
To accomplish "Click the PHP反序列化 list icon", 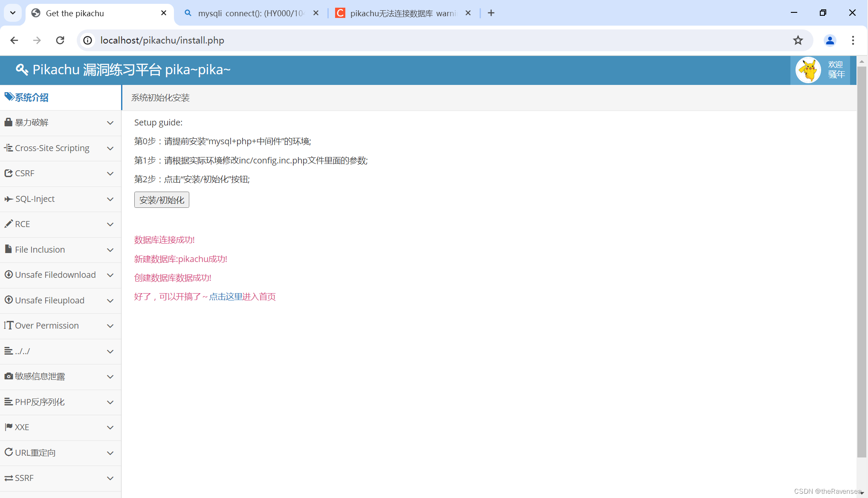I will click(x=9, y=402).
